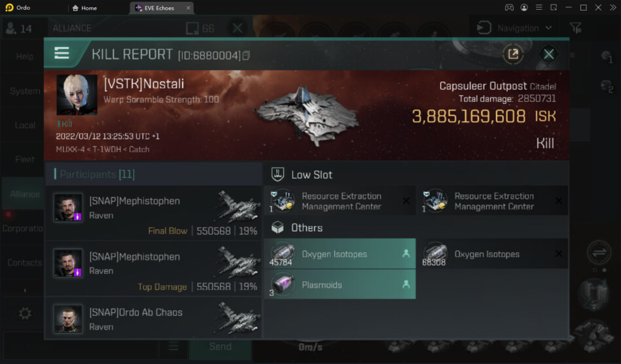Click first Resource Extraction Management Center module
The height and width of the screenshot is (364, 621).
tap(340, 201)
